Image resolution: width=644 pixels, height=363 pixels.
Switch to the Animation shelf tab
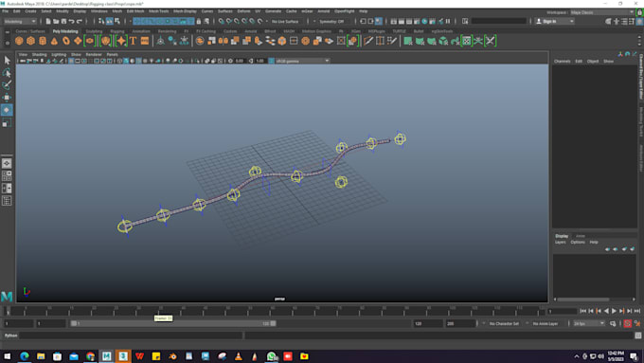[x=141, y=31]
